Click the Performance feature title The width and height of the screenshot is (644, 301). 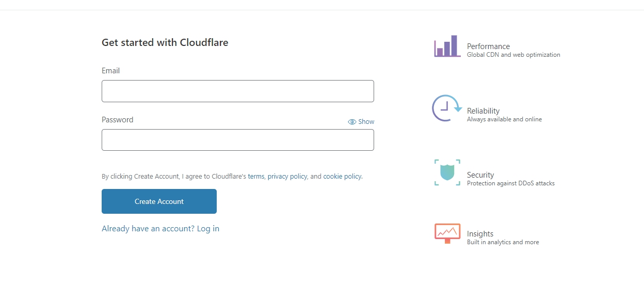click(x=488, y=46)
